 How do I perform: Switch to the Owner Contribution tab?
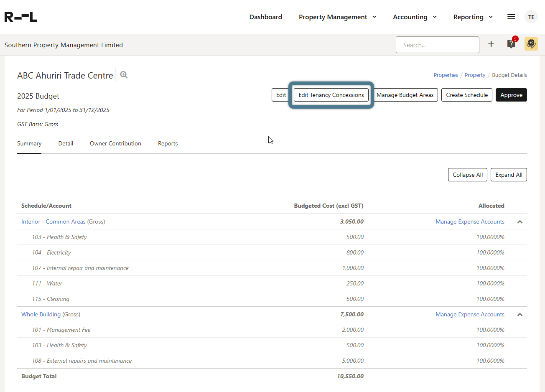115,143
